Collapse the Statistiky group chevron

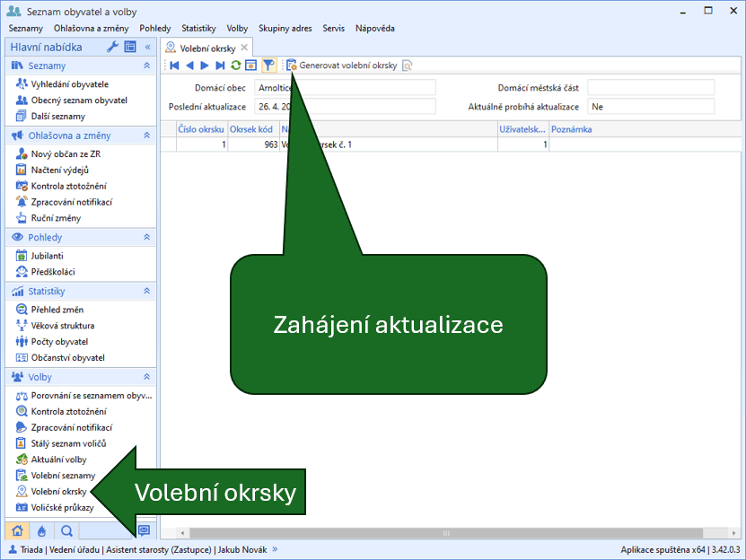pos(146,292)
